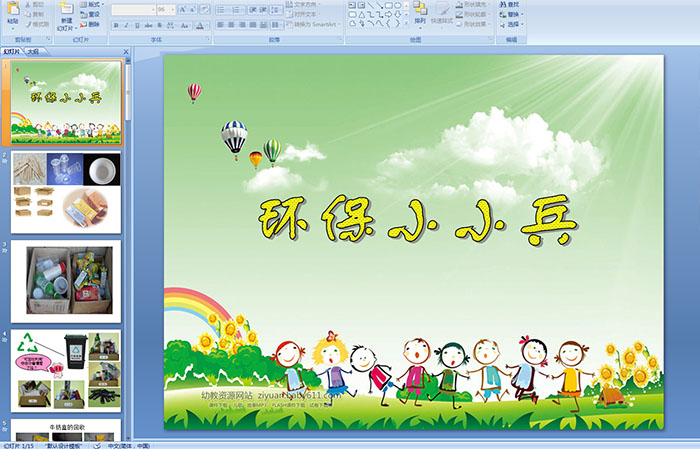Image resolution: width=700 pixels, height=449 pixels.
Task: Click the Convert to SmartArt icon
Action: pos(289,25)
